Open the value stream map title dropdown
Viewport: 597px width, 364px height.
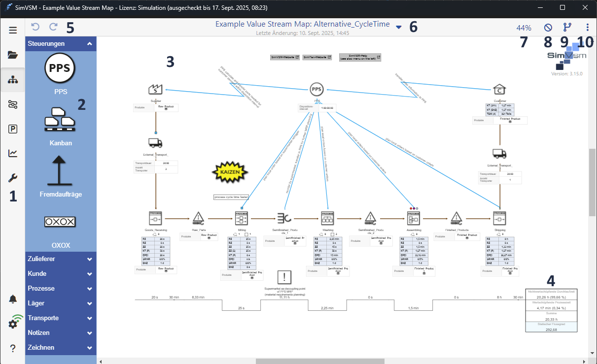(398, 27)
